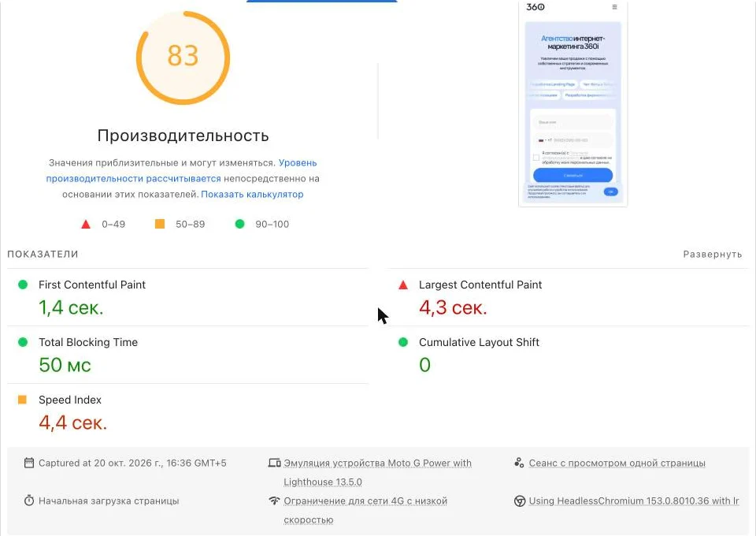Click the red triangle 0–49 legend icon
The height and width of the screenshot is (536, 756).
point(86,224)
